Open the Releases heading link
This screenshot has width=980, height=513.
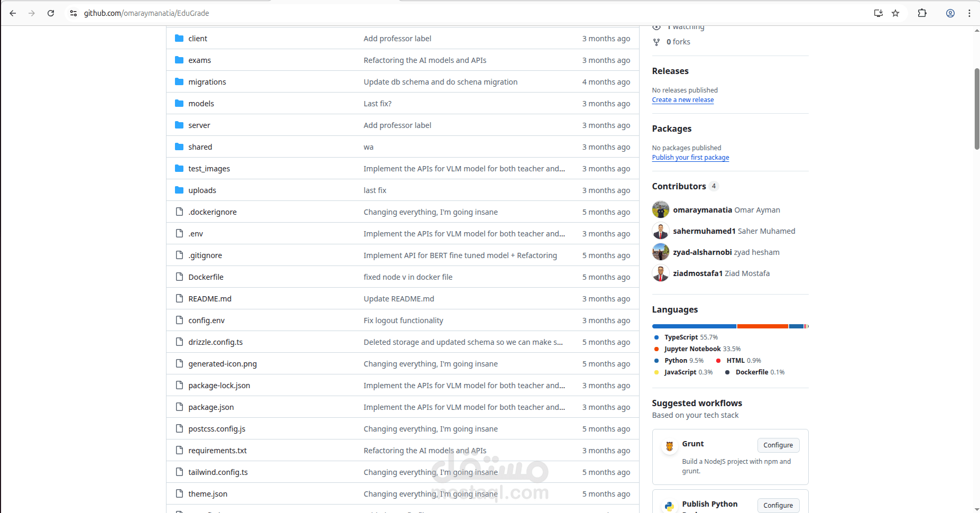670,71
